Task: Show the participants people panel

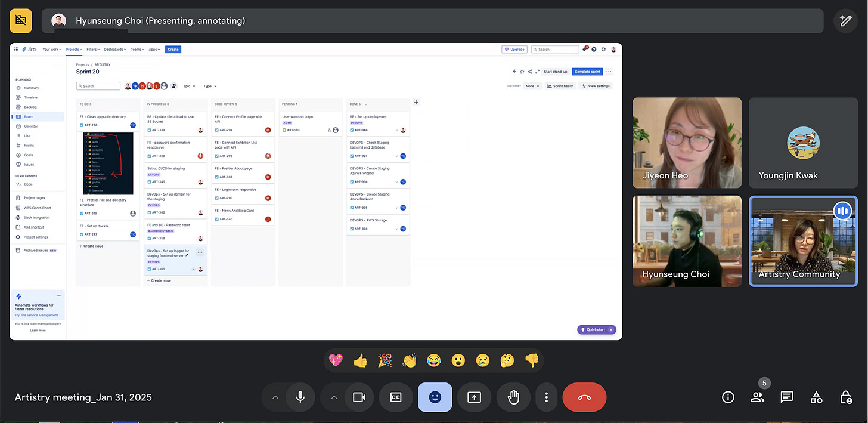Action: [757, 397]
